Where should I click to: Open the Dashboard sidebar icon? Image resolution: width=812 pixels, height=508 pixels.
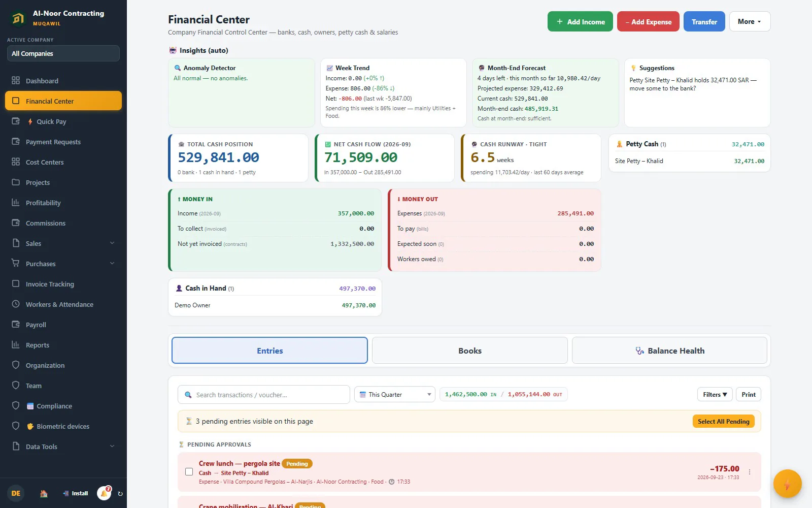tap(16, 81)
